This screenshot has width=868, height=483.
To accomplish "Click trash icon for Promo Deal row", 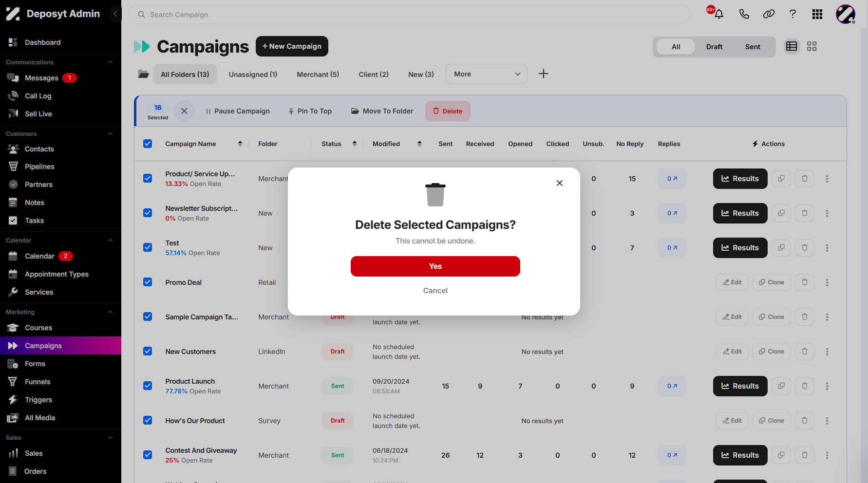I will [x=805, y=282].
